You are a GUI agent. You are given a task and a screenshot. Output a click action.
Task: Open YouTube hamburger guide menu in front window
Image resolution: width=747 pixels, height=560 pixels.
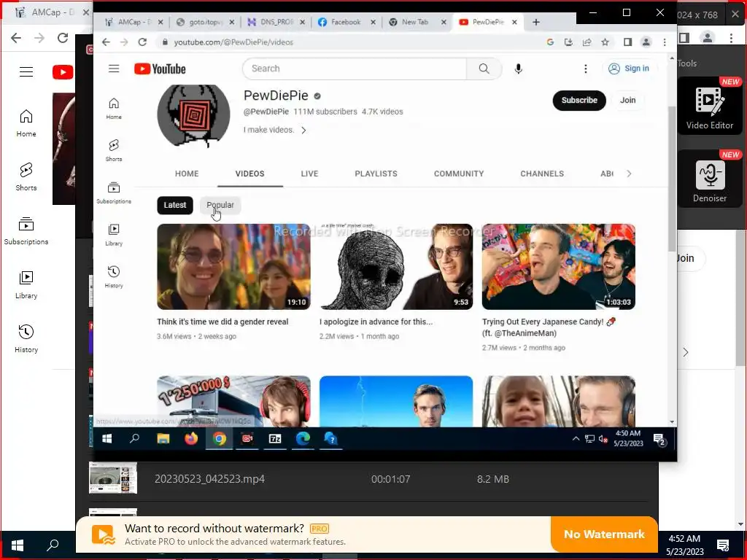coord(114,69)
